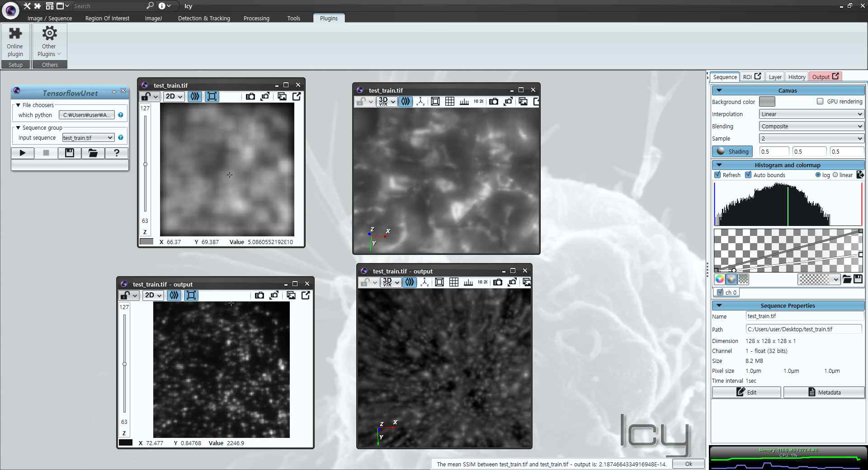Image resolution: width=868 pixels, height=470 pixels.
Task: Select the linear histogram radio button
Action: tap(835, 175)
